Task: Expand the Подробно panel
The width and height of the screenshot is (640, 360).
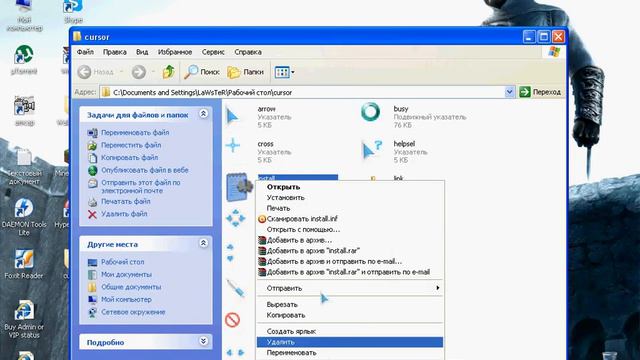Action: [203, 341]
